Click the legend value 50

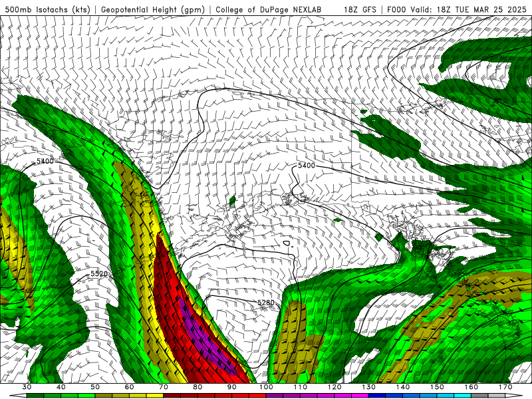click(x=95, y=387)
